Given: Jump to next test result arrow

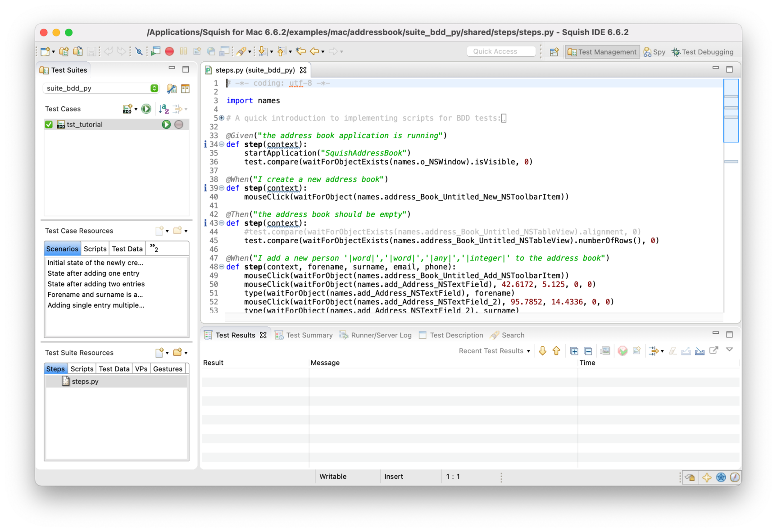Looking at the screenshot, I should (x=542, y=351).
